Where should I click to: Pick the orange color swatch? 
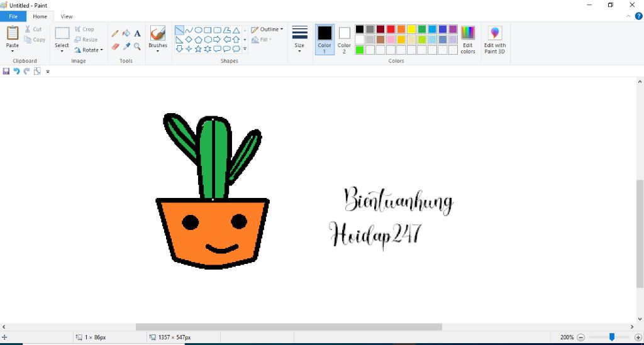pos(401,29)
